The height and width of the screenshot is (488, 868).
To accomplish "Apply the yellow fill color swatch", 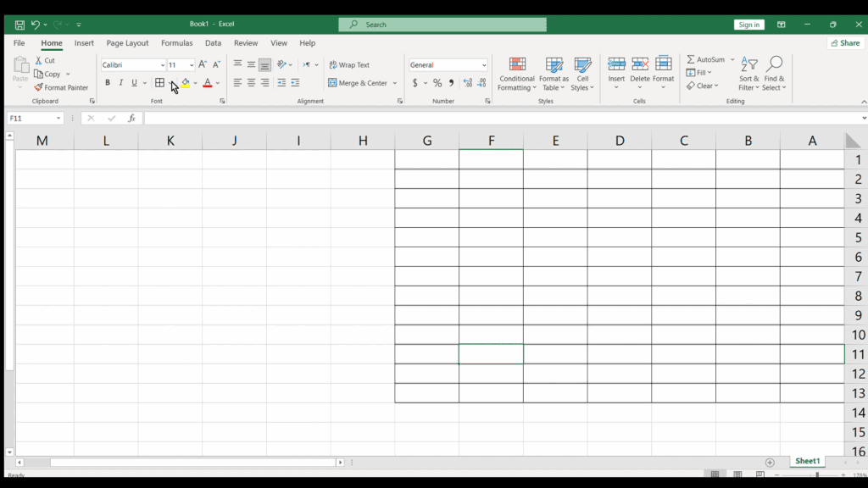I will tap(185, 83).
